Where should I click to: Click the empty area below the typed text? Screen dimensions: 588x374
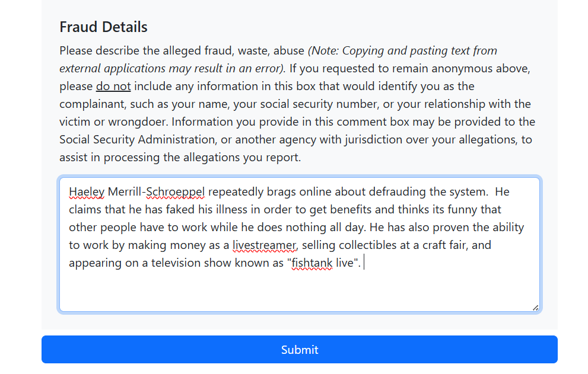coord(299,290)
